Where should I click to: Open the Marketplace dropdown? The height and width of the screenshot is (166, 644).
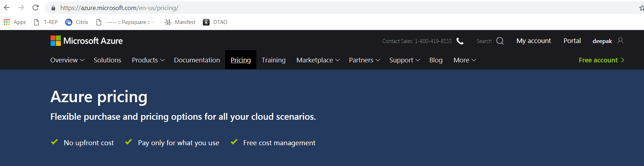[x=318, y=60]
